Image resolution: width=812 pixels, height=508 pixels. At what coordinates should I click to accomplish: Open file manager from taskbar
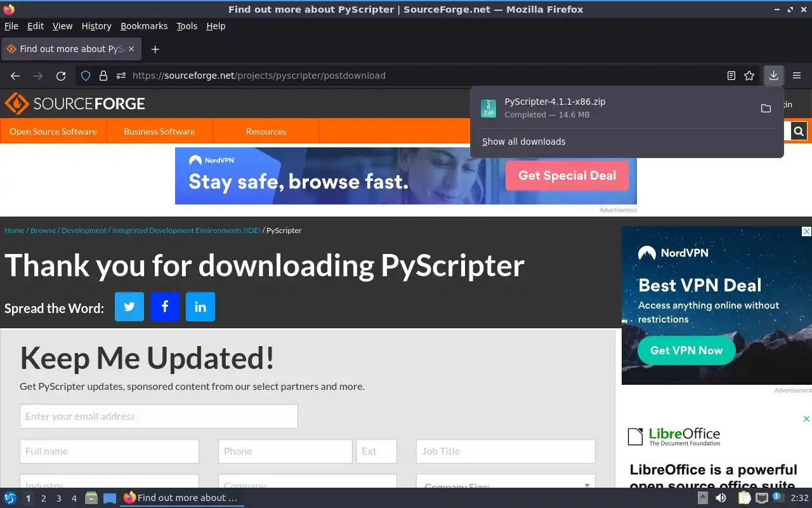click(x=91, y=498)
